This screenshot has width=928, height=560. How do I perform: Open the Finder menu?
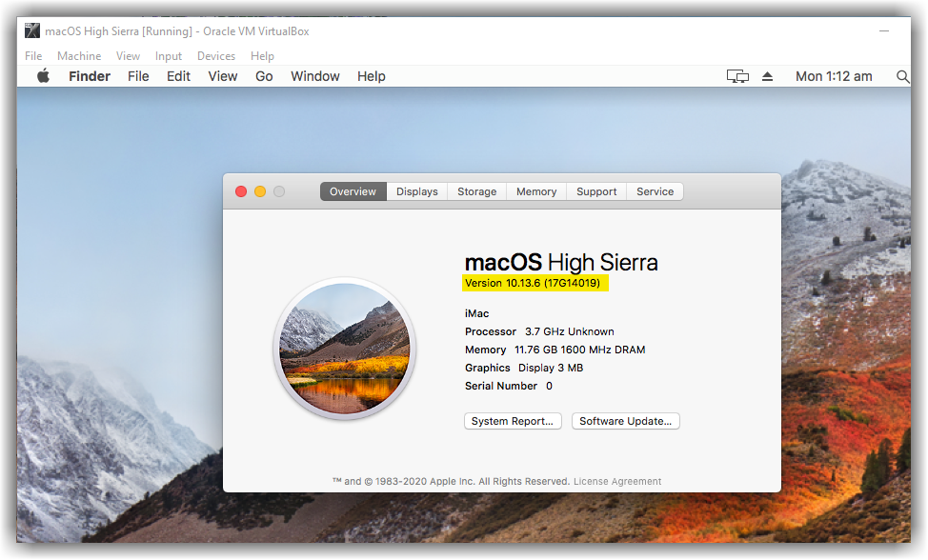90,76
